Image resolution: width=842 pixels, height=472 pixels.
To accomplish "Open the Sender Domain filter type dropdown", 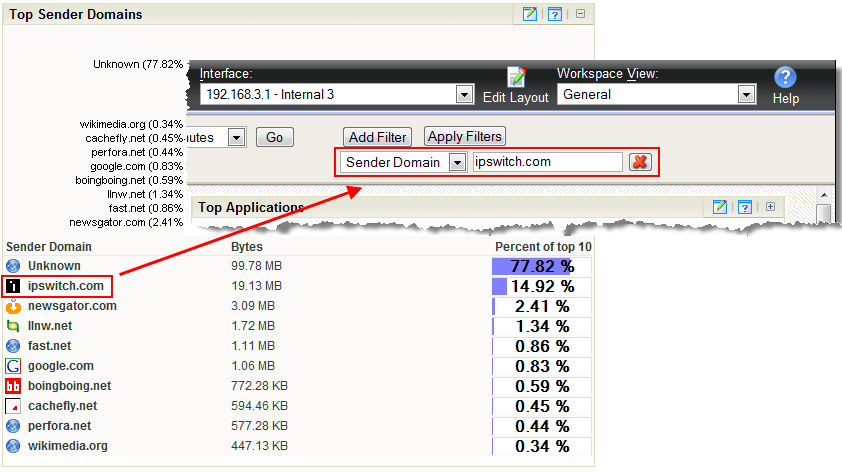I will [x=457, y=162].
